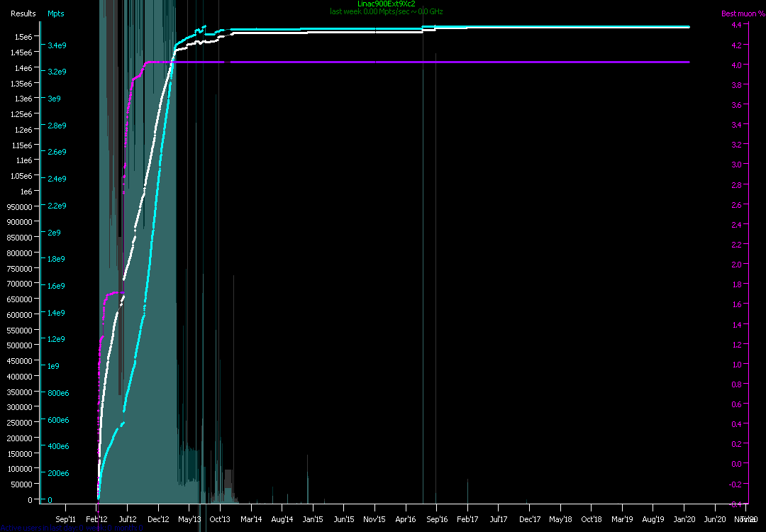Click the Dec'12 date label
The image size is (766, 532).
158,519
